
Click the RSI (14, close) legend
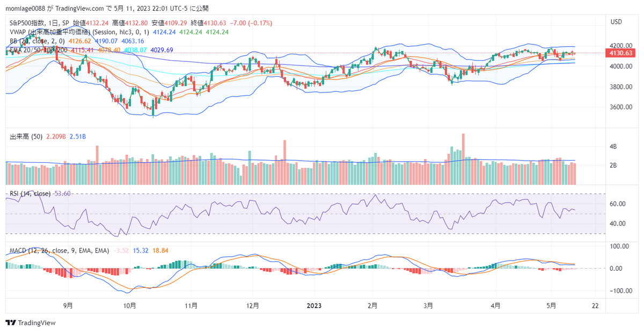point(30,193)
